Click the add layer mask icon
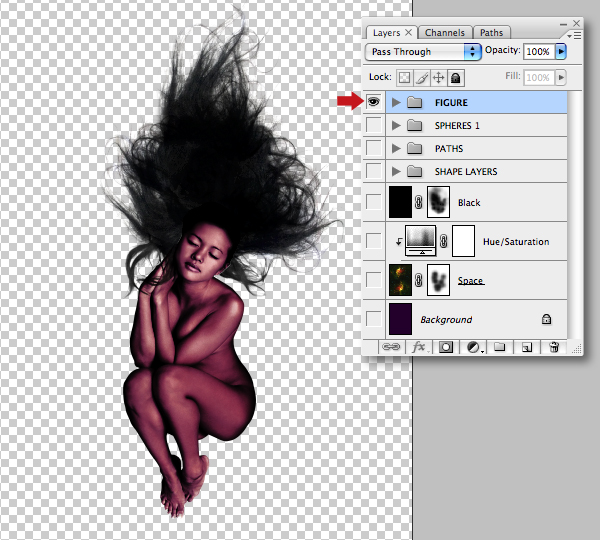Image resolution: width=600 pixels, height=540 pixels. [445, 347]
